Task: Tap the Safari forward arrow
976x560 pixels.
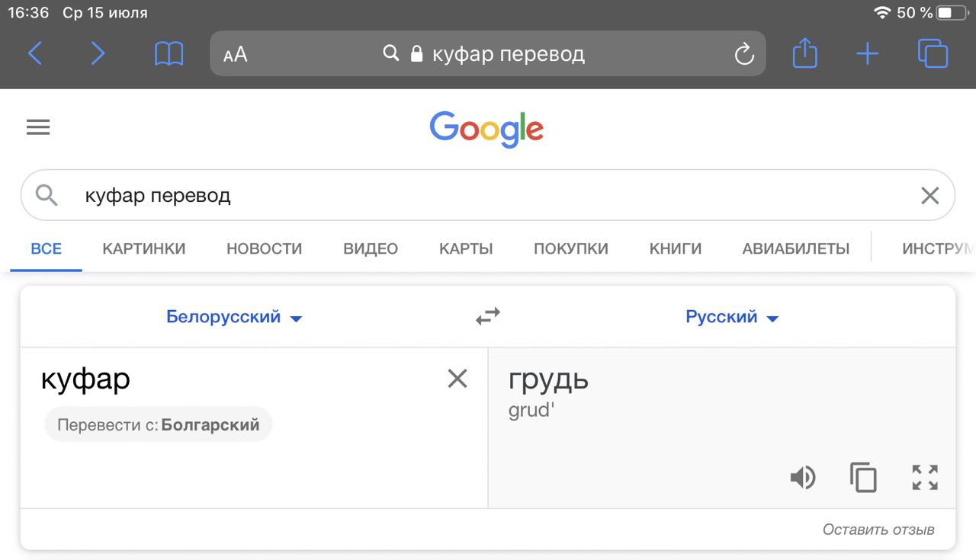Action: 98,53
